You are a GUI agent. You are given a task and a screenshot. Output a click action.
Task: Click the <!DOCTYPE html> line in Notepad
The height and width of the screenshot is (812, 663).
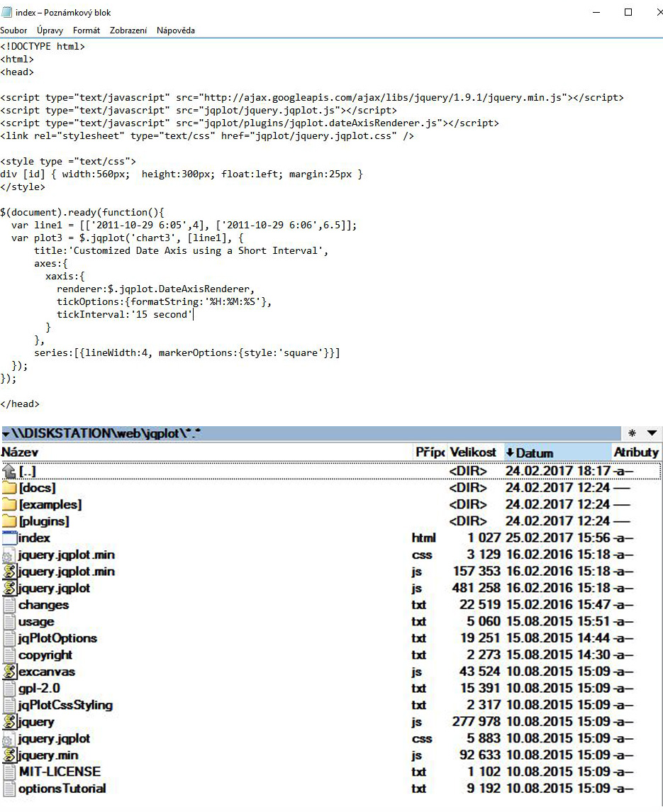pos(43,46)
